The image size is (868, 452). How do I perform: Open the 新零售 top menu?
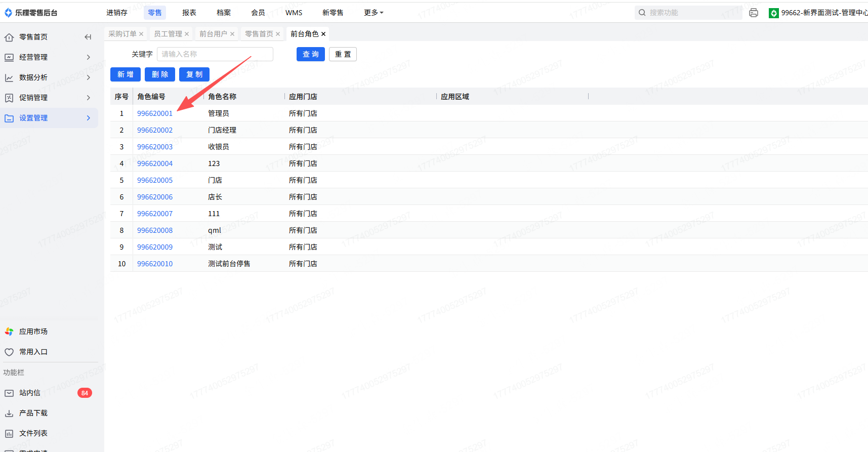tap(333, 13)
